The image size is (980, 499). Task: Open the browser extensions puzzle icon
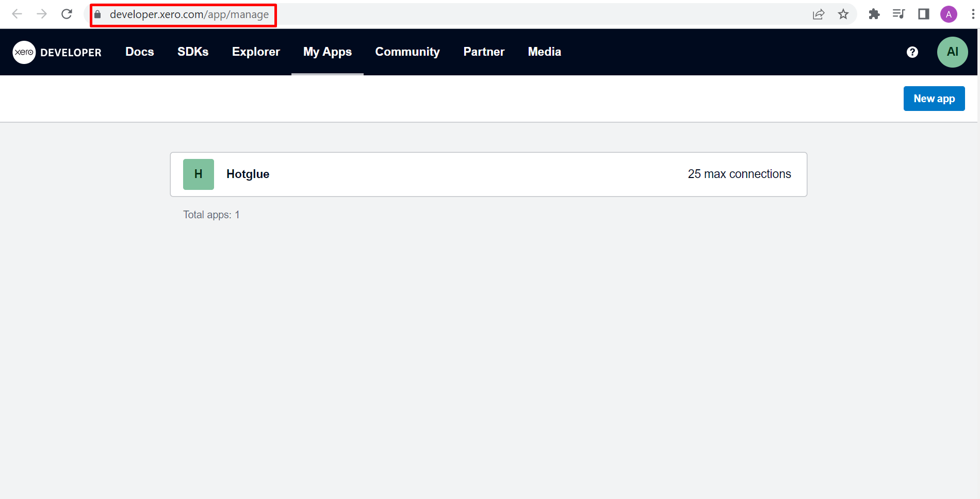tap(874, 14)
